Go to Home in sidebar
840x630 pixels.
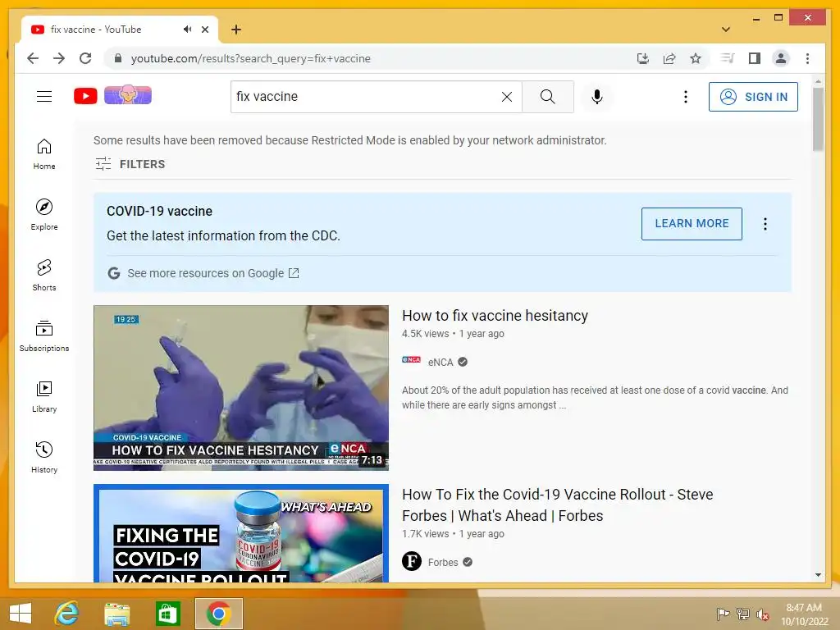[x=44, y=154]
